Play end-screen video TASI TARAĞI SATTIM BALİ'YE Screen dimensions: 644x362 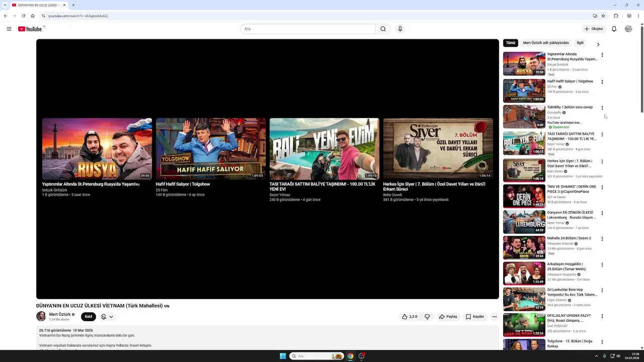pyautogui.click(x=324, y=149)
